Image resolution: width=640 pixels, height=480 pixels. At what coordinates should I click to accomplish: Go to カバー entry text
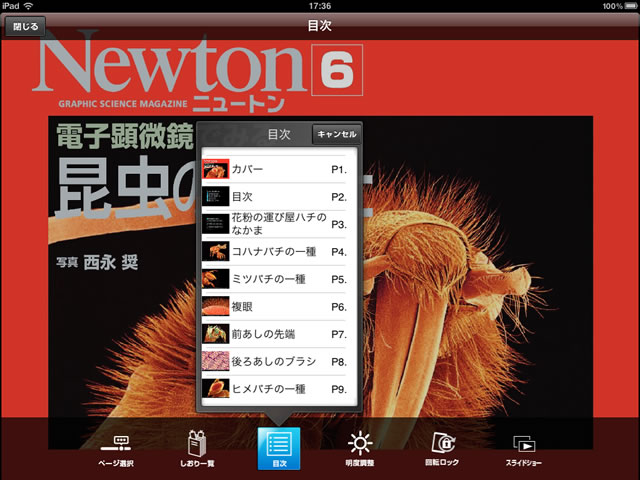tap(247, 169)
